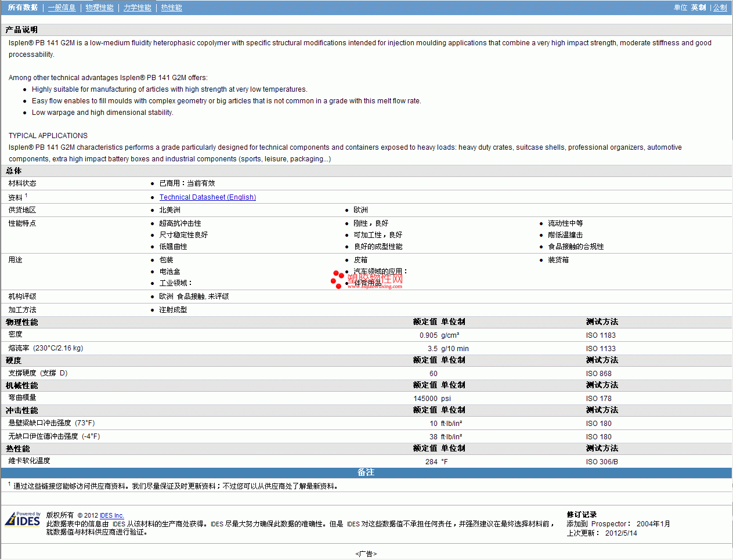The width and height of the screenshot is (733, 560).
Task: Click the 已商用：当前有效 status text
Action: 187,183
